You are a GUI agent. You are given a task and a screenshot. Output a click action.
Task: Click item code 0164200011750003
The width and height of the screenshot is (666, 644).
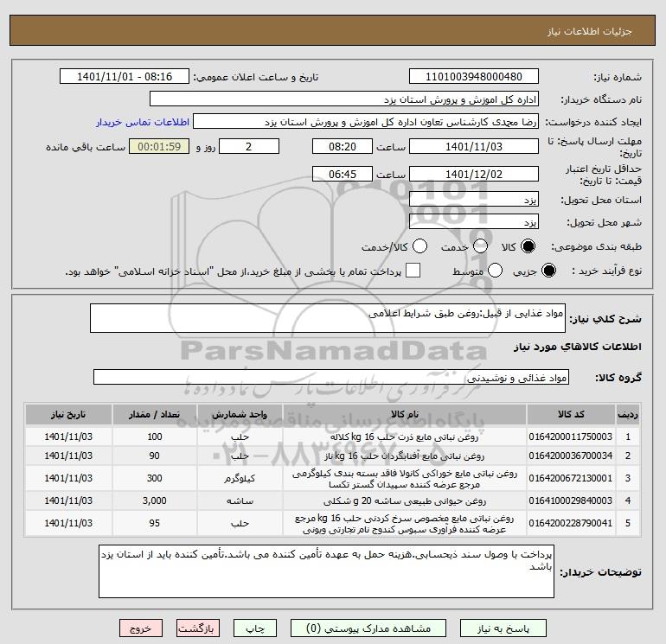tap(571, 437)
